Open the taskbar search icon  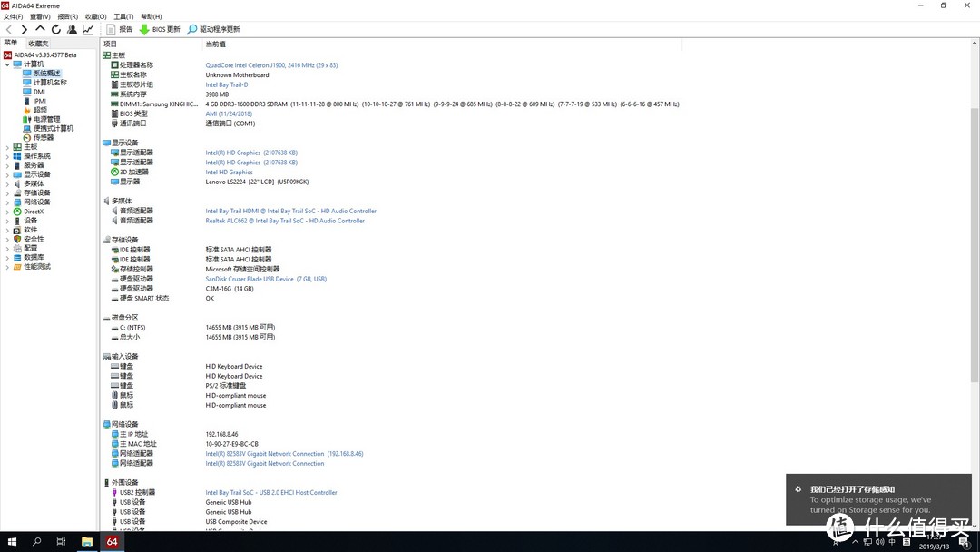coord(37,541)
